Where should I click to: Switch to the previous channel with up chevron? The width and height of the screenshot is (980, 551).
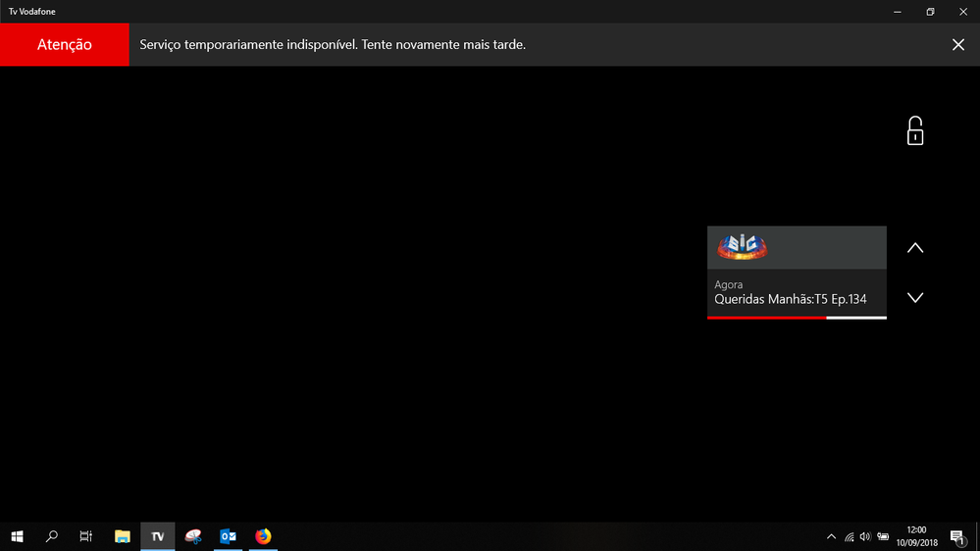[914, 248]
